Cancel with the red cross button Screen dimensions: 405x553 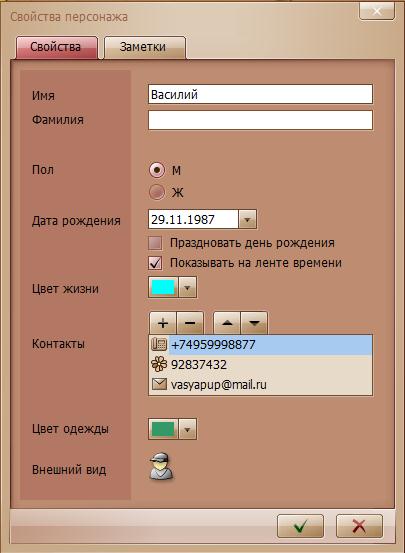click(x=359, y=526)
